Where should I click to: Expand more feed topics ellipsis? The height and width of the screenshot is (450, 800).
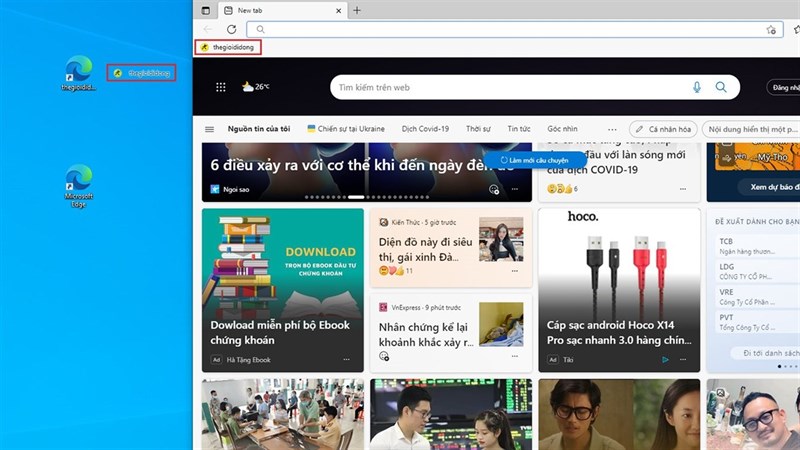[x=612, y=130]
